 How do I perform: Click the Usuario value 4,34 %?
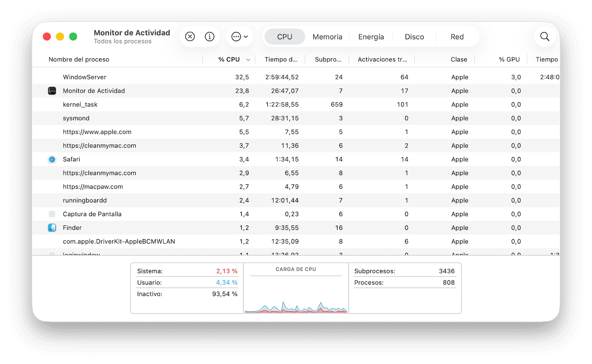(x=227, y=282)
